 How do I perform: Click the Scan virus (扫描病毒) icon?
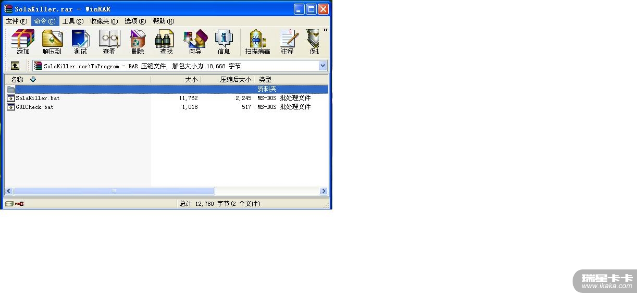tap(257, 42)
